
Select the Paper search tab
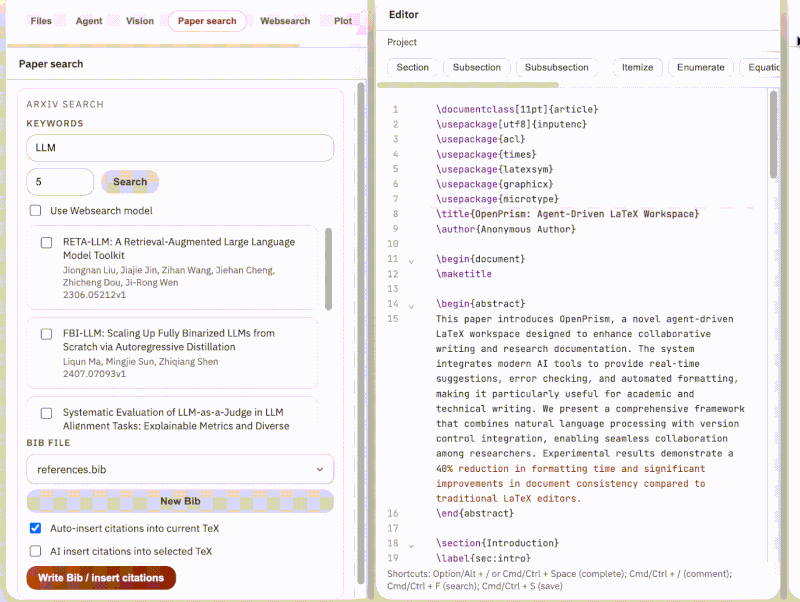click(207, 21)
